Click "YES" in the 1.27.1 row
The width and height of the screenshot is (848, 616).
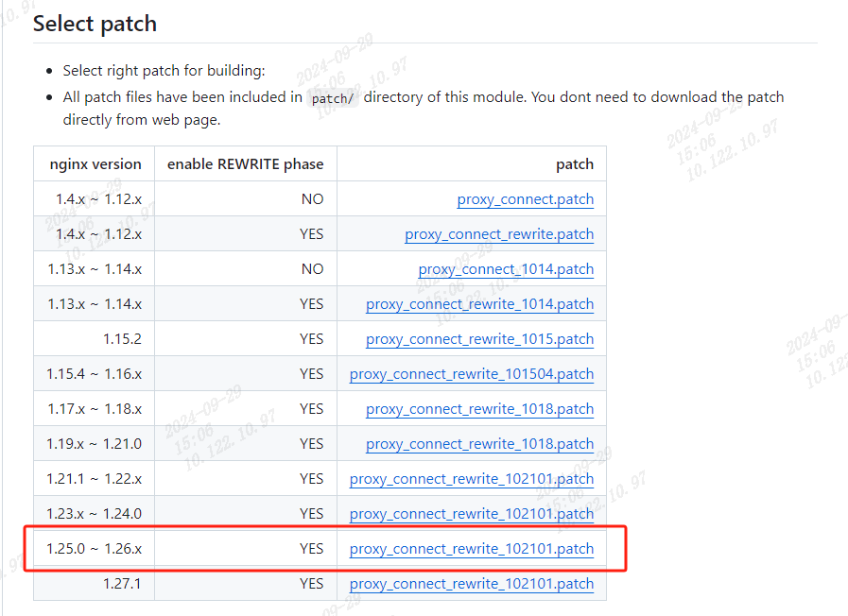[x=312, y=584]
